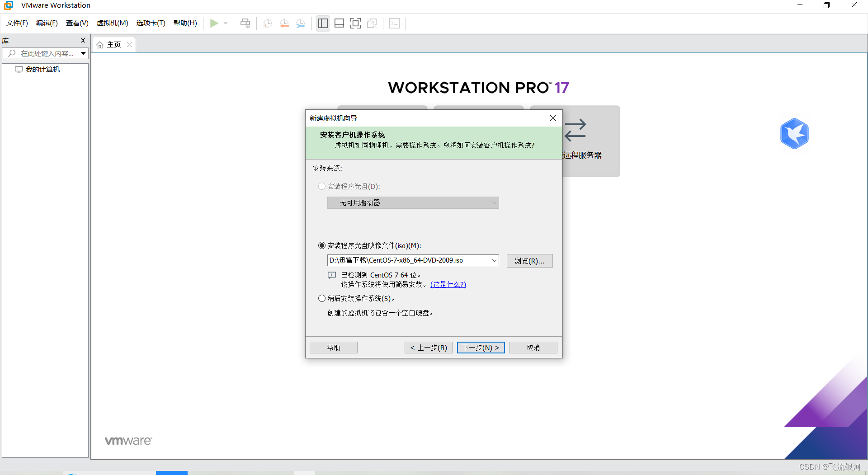Open the snapshot manager
Screen dimensions: 868x475
[x=301, y=23]
